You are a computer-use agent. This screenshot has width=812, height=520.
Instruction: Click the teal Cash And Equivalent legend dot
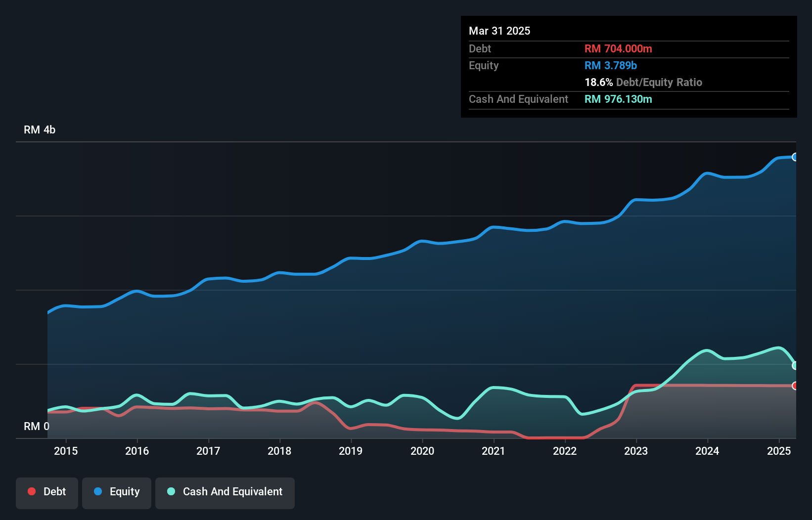click(170, 491)
